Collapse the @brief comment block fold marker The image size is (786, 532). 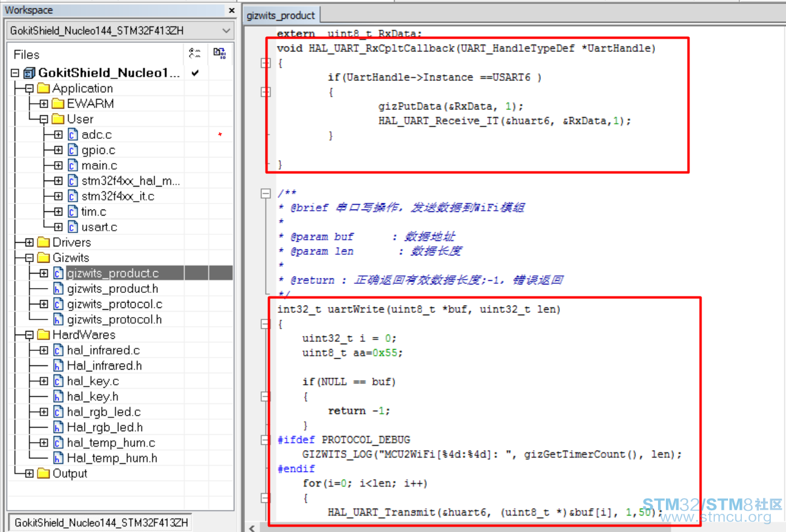[265, 193]
